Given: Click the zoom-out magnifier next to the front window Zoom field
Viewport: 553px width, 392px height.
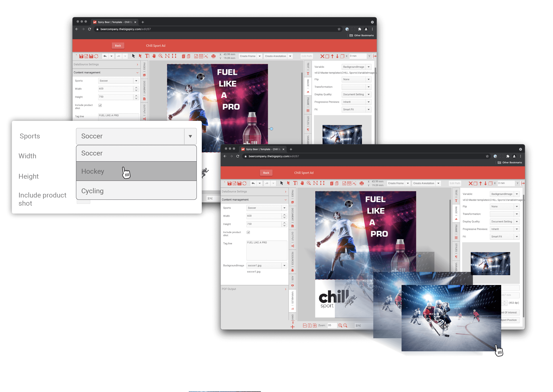Looking at the screenshot, I should (345, 325).
